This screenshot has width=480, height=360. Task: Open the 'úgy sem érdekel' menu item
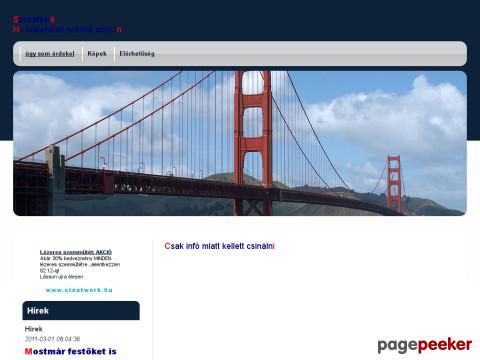[50, 54]
